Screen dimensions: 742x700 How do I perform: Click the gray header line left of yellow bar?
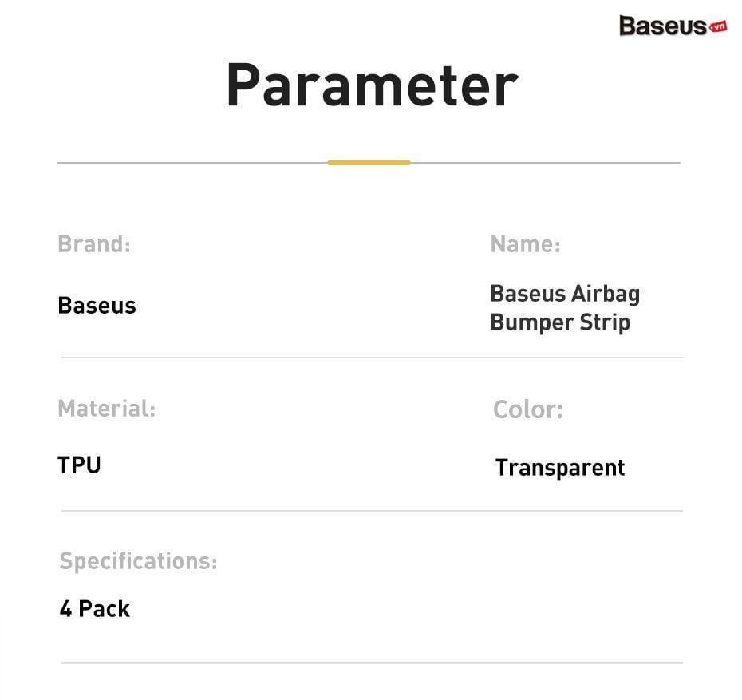[x=192, y=162]
